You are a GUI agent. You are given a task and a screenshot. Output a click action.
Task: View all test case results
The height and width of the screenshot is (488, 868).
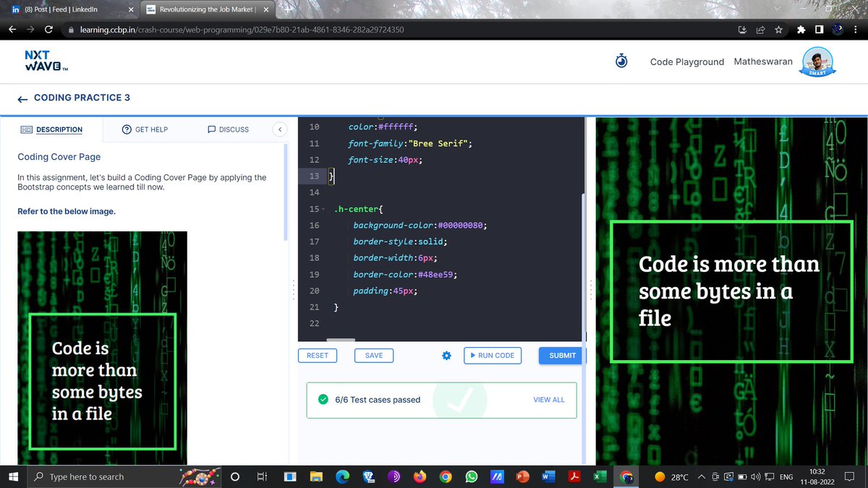(x=549, y=400)
